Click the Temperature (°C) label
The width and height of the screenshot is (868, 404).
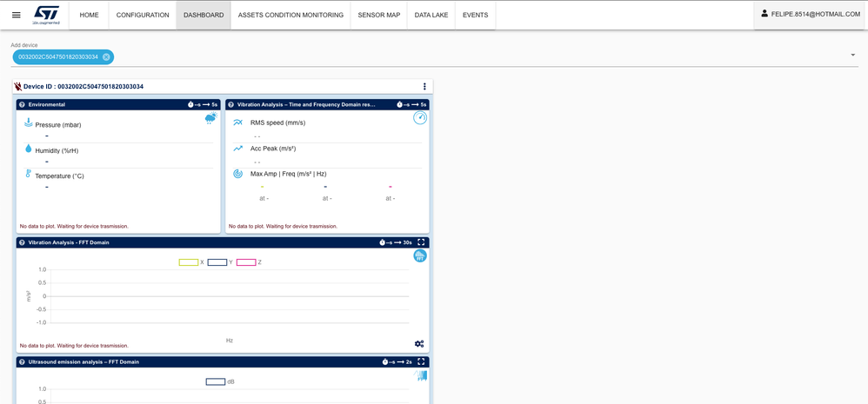(60, 176)
